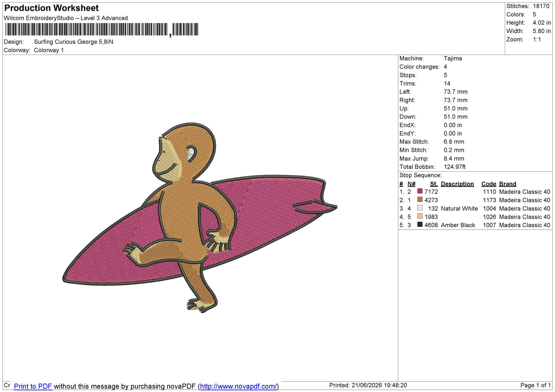Click the Natural White thread swatch
555x392 pixels.
click(420, 208)
